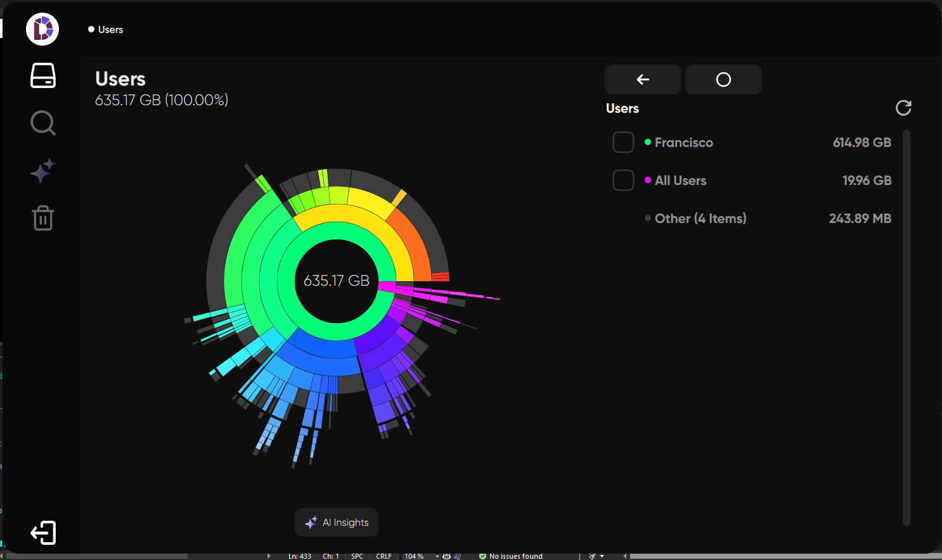Click No issues found status indicator
This screenshot has height=560, width=942.
tap(511, 556)
